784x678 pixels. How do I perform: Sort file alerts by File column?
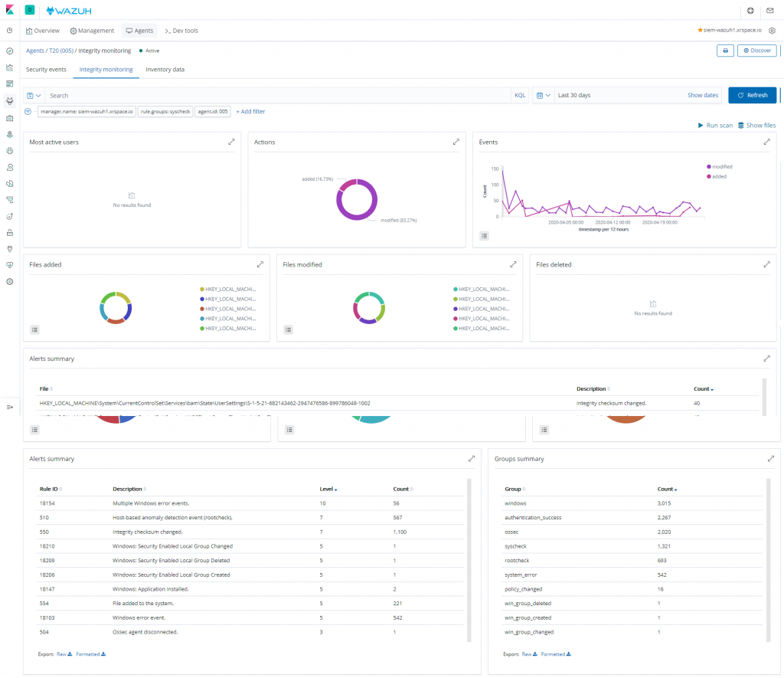tap(46, 388)
